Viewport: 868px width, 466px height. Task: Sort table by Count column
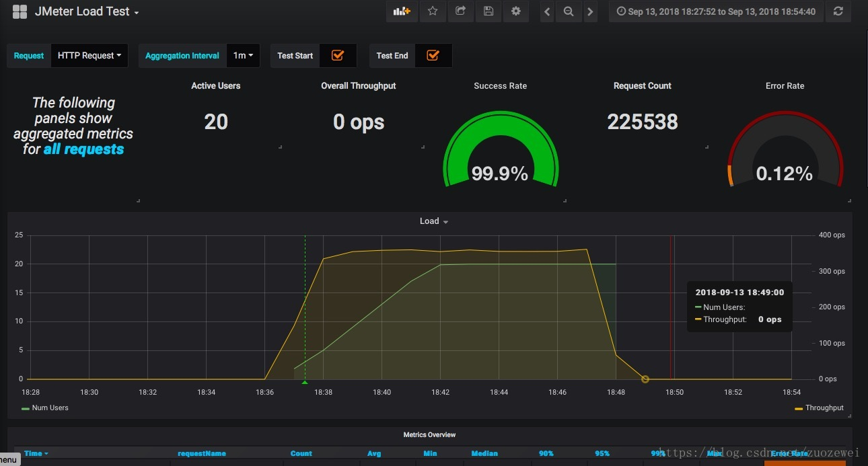[x=301, y=454]
